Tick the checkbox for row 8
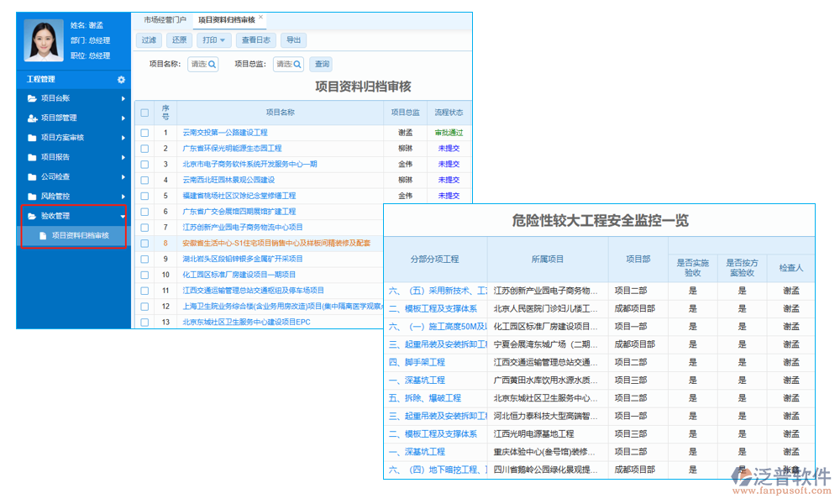This screenshot has width=840, height=504. 144,243
